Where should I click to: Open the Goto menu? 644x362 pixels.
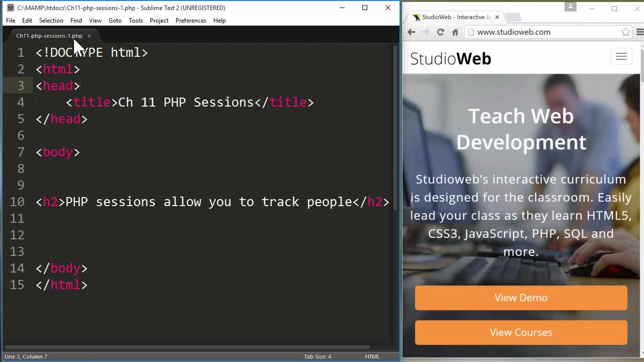click(115, 21)
